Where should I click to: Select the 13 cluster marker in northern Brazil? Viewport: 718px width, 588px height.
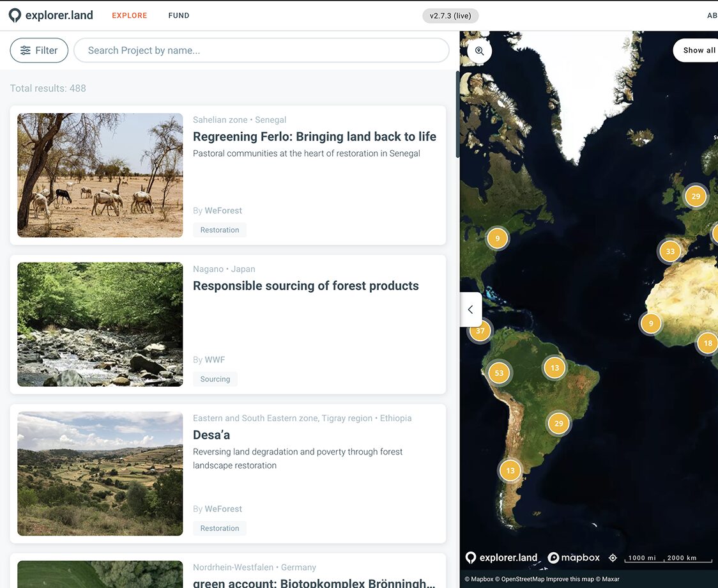coord(554,367)
